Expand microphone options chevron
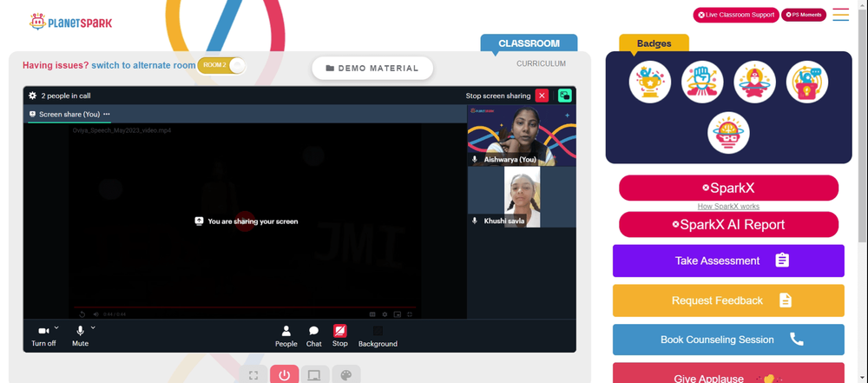 (x=93, y=327)
